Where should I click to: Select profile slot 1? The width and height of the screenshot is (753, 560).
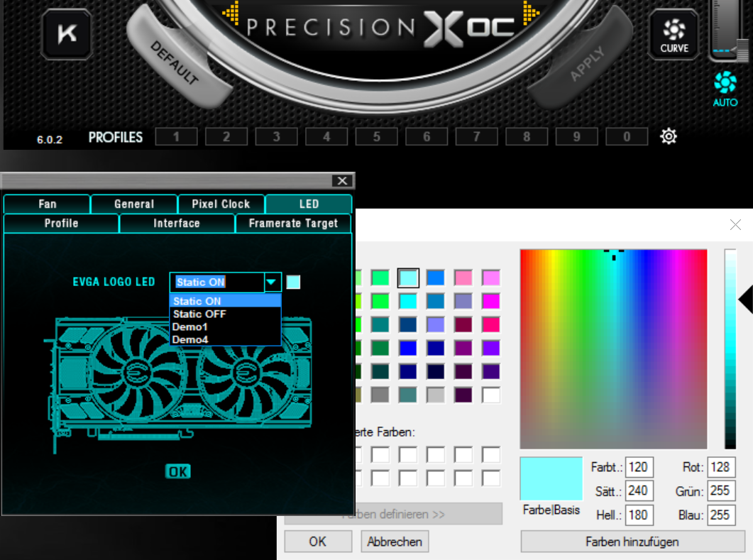point(176,136)
